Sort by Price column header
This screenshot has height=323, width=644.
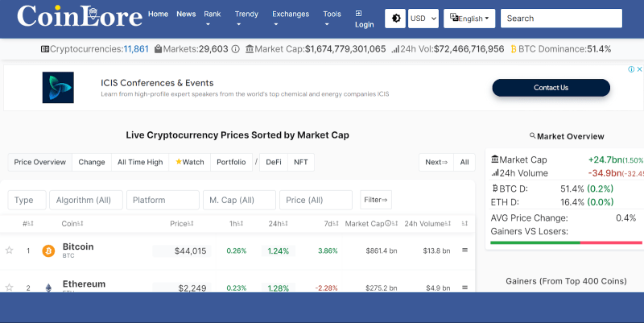(182, 224)
